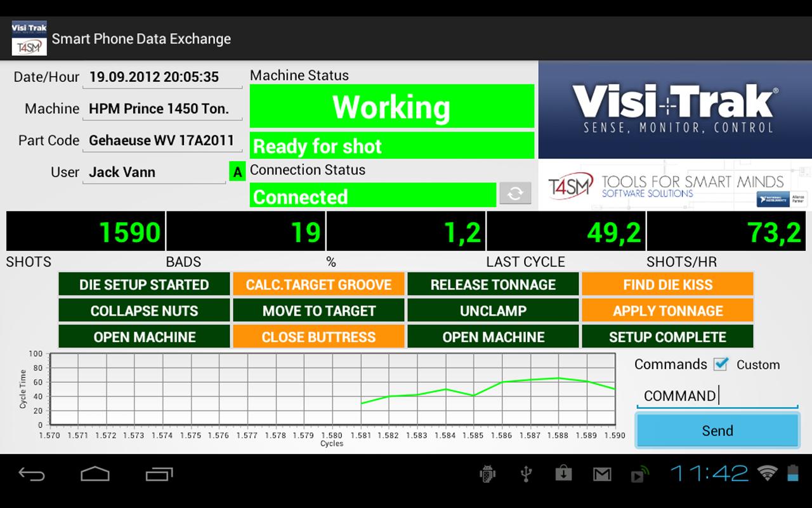Tap the Commands label
This screenshot has width=812, height=508.
coord(671,364)
